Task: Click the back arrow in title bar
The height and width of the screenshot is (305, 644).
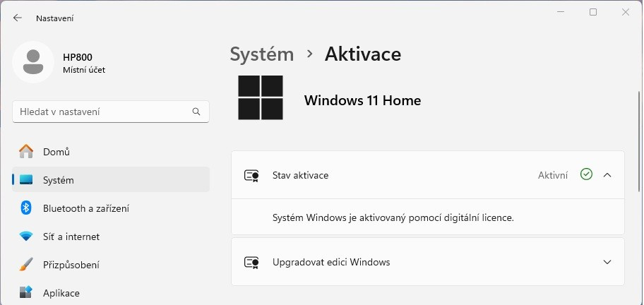Action: point(18,18)
